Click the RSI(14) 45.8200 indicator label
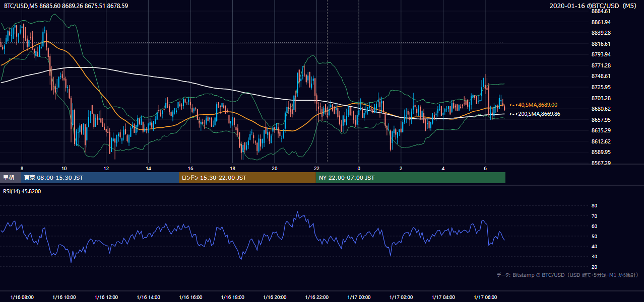 pos(22,191)
